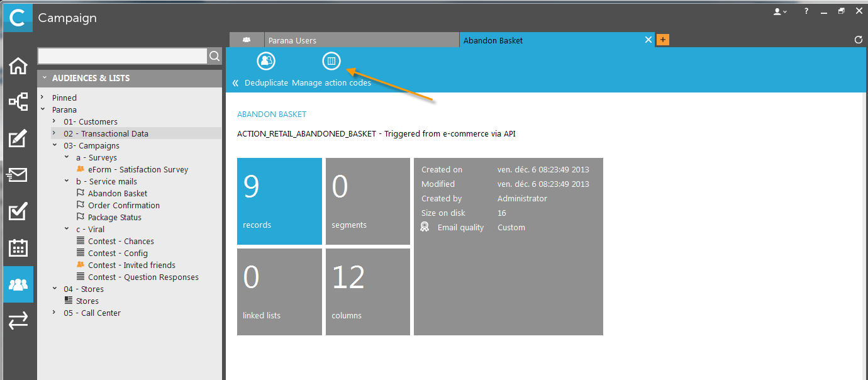This screenshot has height=380, width=868.
Task: Click the 9 records tile
Action: coord(279,201)
